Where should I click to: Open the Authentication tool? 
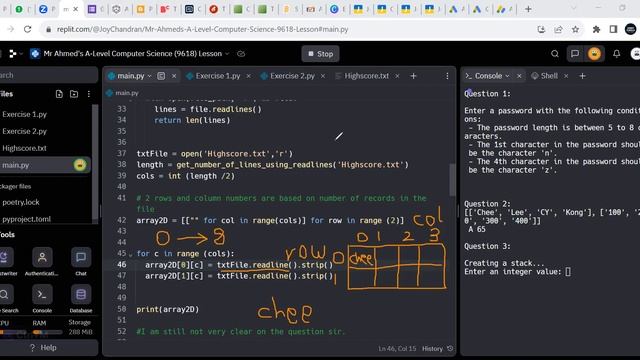tap(42, 262)
